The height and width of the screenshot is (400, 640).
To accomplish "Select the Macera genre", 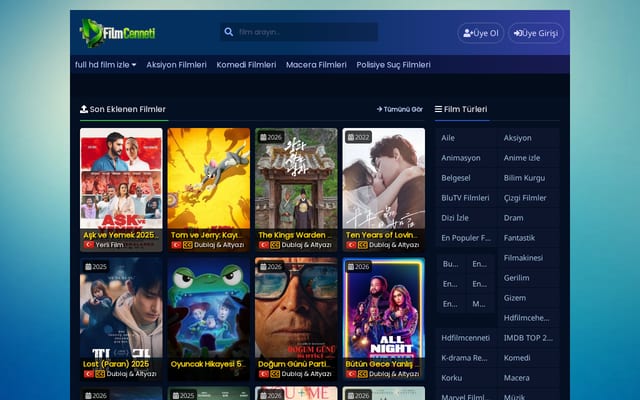I will pos(528,378).
